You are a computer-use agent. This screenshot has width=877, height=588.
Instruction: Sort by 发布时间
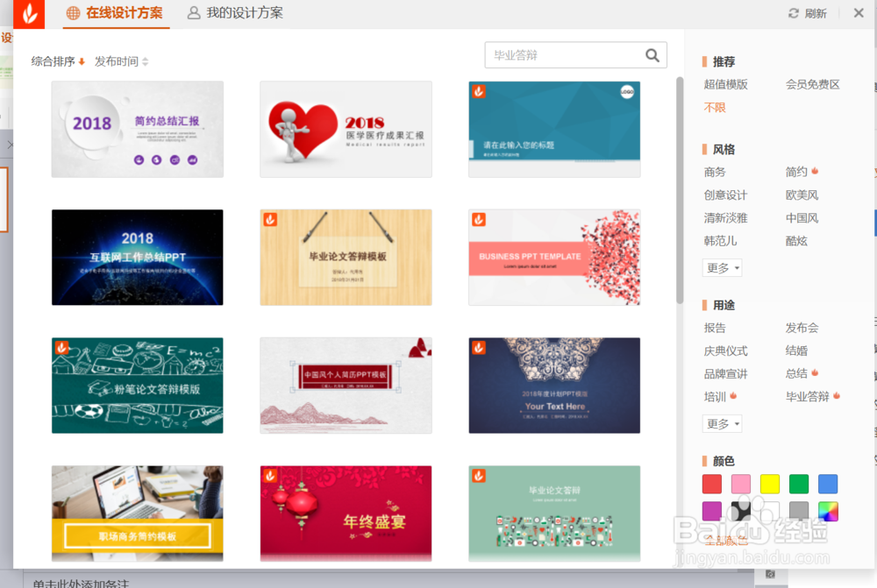(x=121, y=61)
